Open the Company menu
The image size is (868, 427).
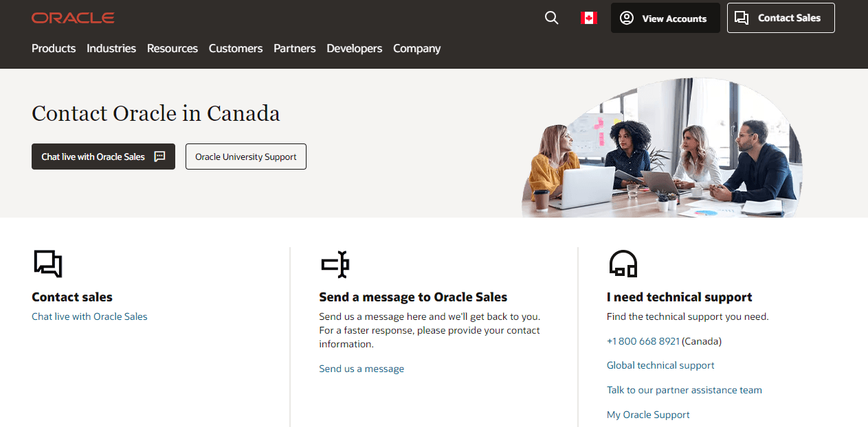pyautogui.click(x=417, y=48)
